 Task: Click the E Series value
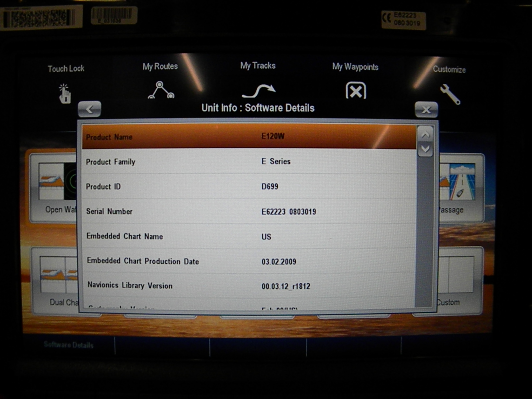coord(276,161)
